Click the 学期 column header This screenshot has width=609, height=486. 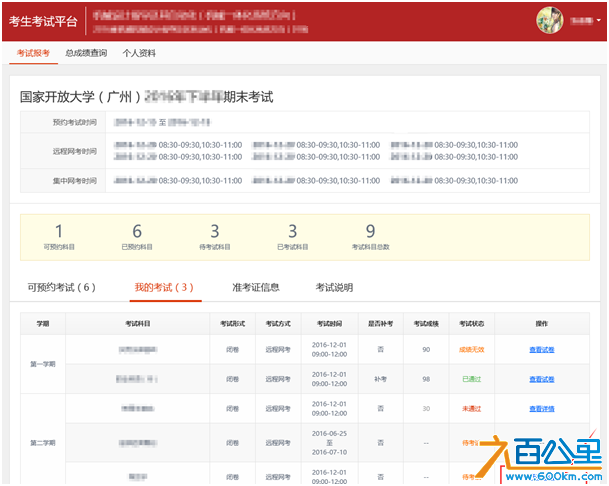coord(43,324)
